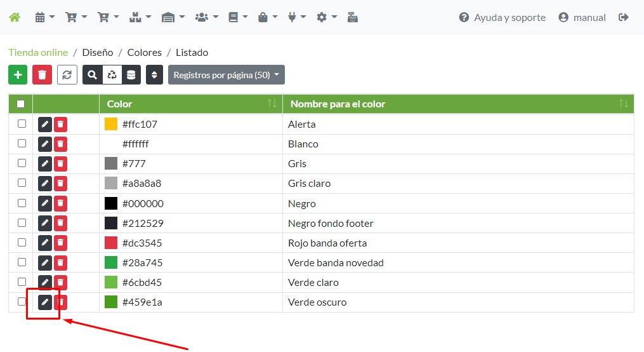644x352 pixels.
Task: Check the select-all checkbox in header
Action: [21, 104]
